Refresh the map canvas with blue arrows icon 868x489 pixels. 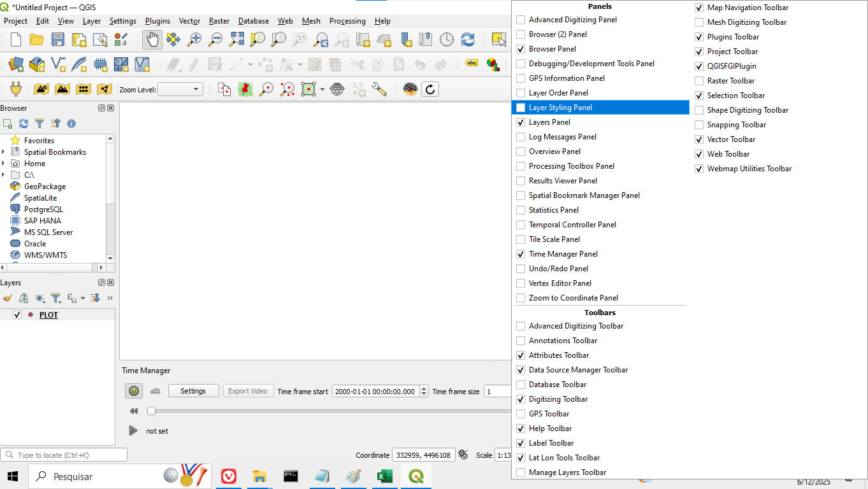468,39
